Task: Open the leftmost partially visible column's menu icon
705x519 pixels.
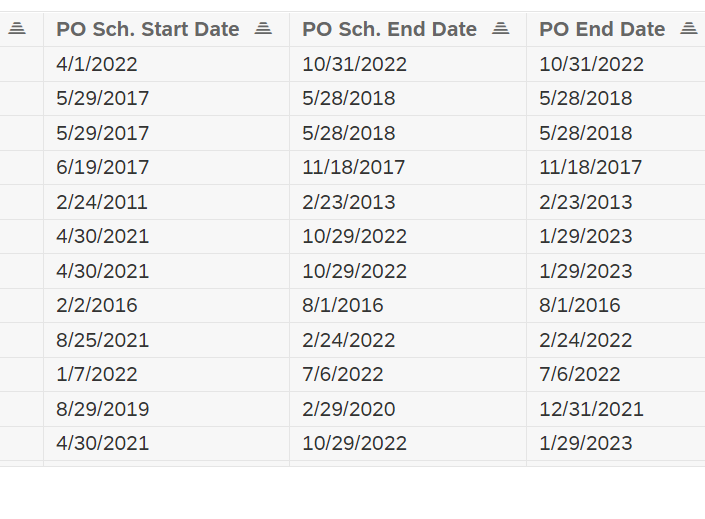Action: pos(17,29)
